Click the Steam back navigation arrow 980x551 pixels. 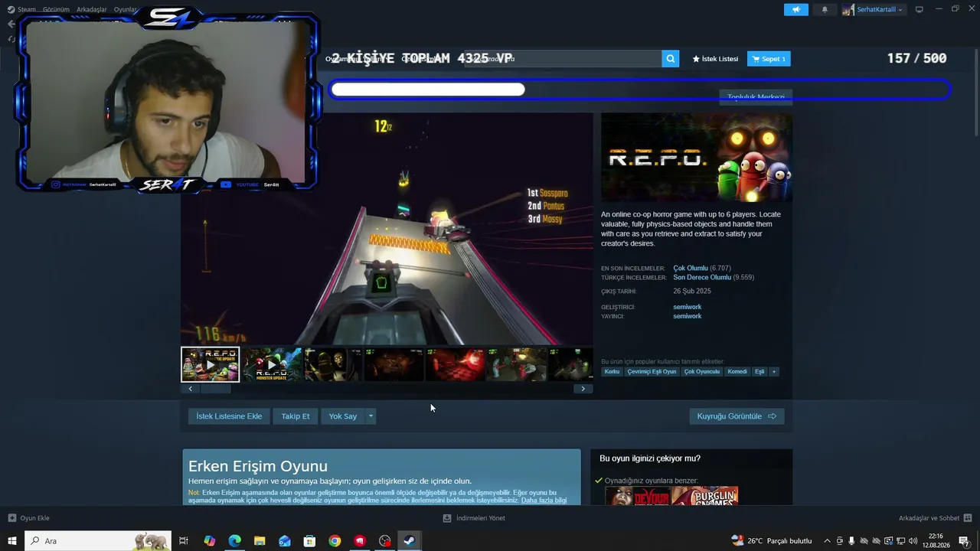click(x=11, y=24)
